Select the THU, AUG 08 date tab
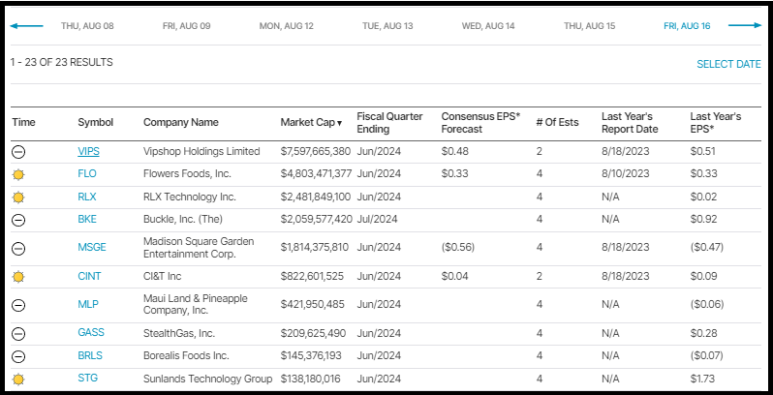Screen dimensions: 773x395 pyautogui.click(x=87, y=26)
